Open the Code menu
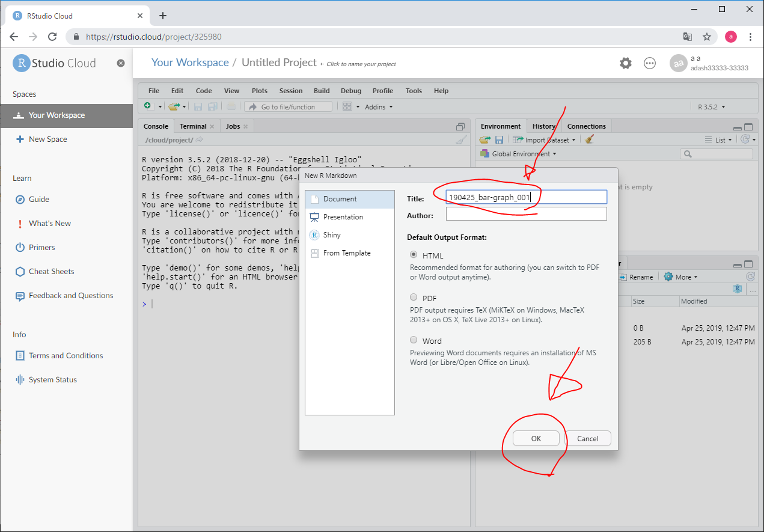Viewport: 764px width, 532px height. click(x=204, y=91)
